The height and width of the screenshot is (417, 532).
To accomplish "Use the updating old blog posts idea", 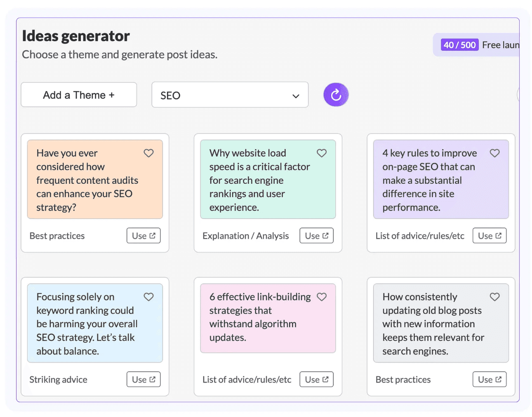I will [x=490, y=380].
